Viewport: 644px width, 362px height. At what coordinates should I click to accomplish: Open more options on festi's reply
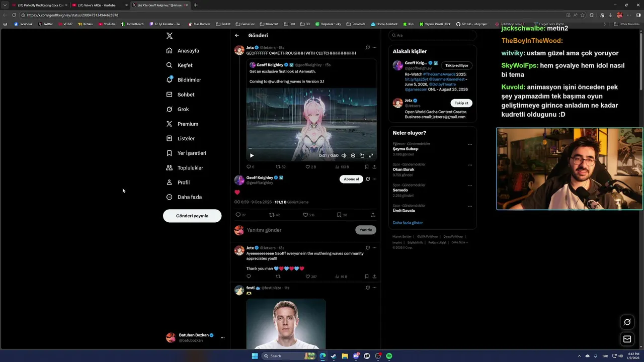click(x=374, y=288)
